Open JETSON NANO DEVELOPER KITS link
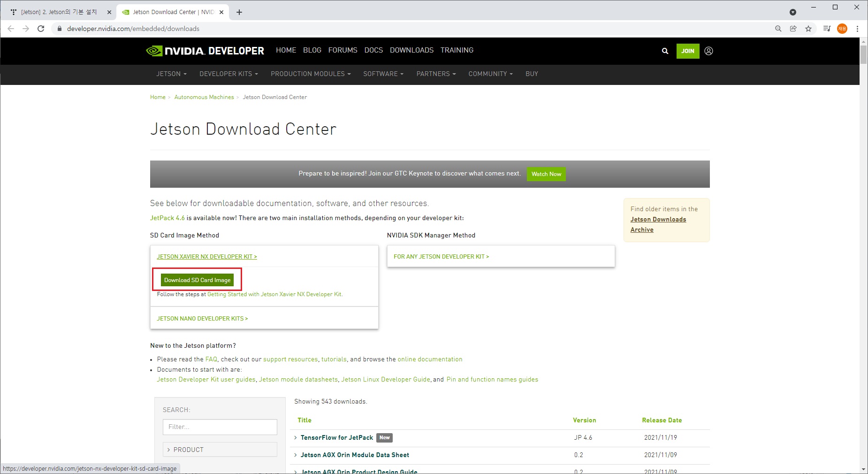Image resolution: width=868 pixels, height=474 pixels. click(x=202, y=319)
